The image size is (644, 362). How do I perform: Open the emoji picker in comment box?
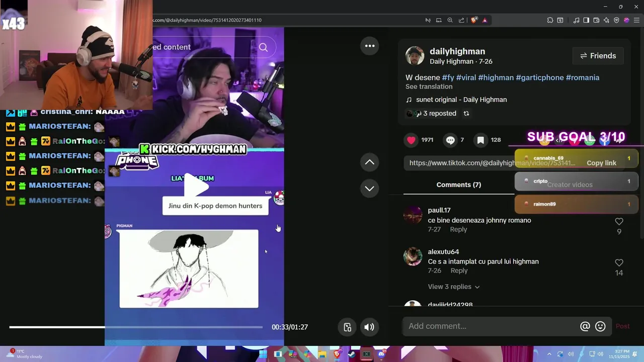tap(600, 326)
